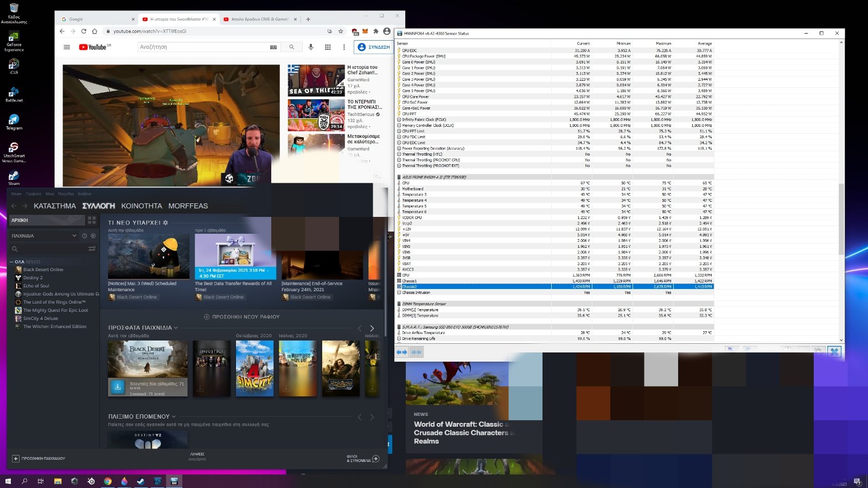Open the YouTube apps grid icon
Screen dimensions: 868x488
328,47
